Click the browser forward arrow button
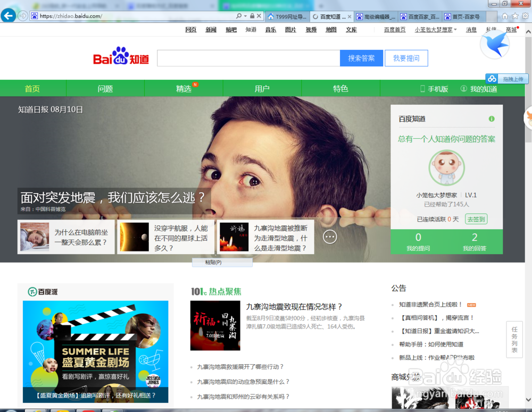The width and height of the screenshot is (532, 412). pyautogui.click(x=22, y=16)
